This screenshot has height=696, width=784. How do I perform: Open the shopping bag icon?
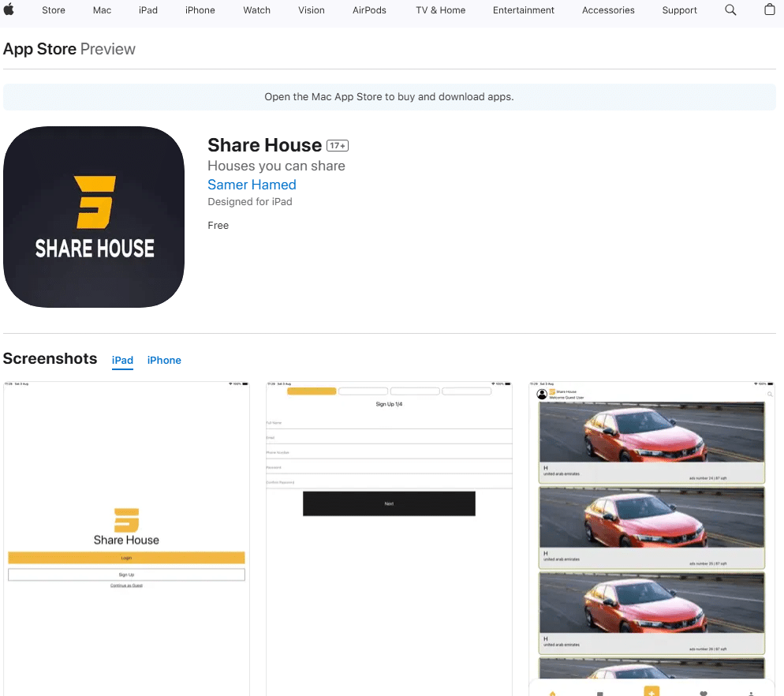[770, 9]
